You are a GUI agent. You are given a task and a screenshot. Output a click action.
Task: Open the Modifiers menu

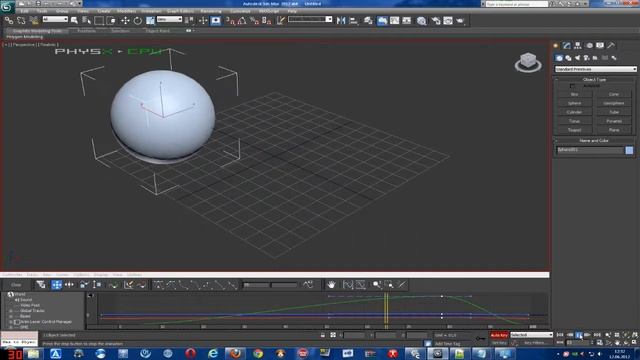(126, 11)
